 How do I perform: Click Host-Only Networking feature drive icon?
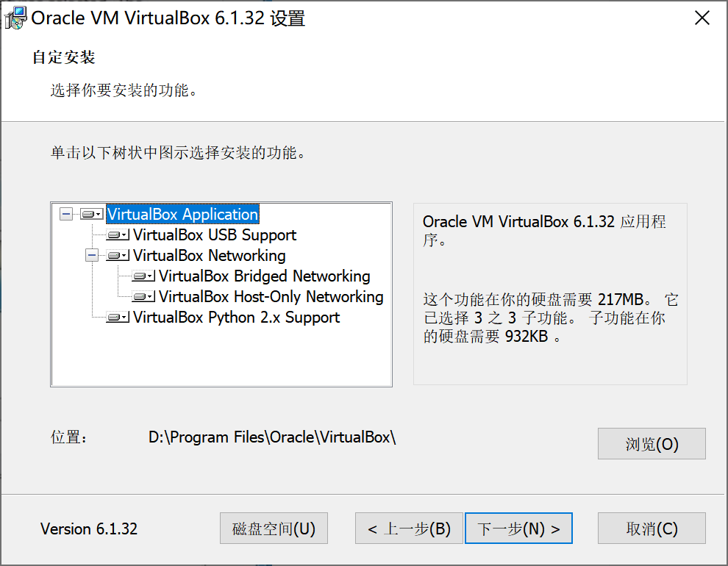point(143,296)
